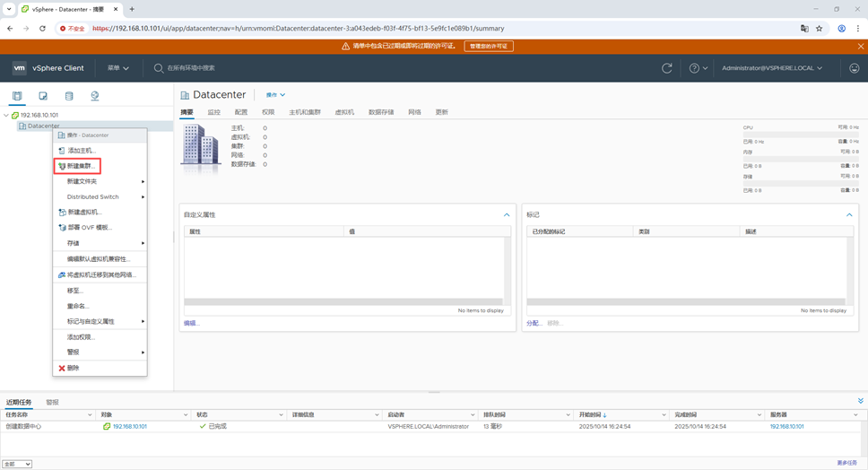Switch to the VMs and Templates view icon
868x470 pixels.
(x=43, y=96)
